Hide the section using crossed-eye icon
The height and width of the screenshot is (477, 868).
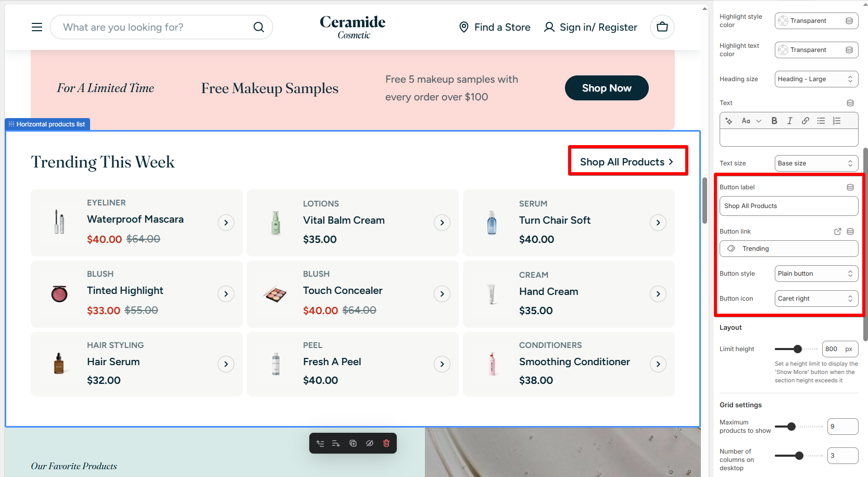370,443
